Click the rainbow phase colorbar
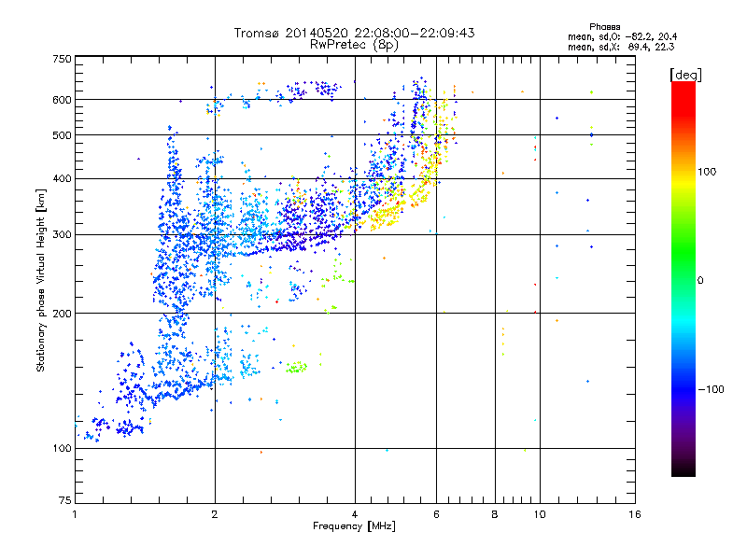 pos(684,278)
